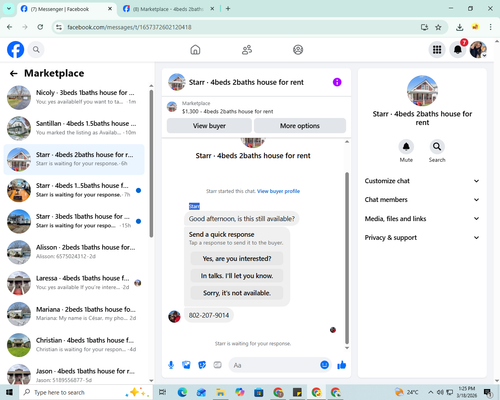Expand the Customize chat section
500x400 pixels.
(x=422, y=181)
